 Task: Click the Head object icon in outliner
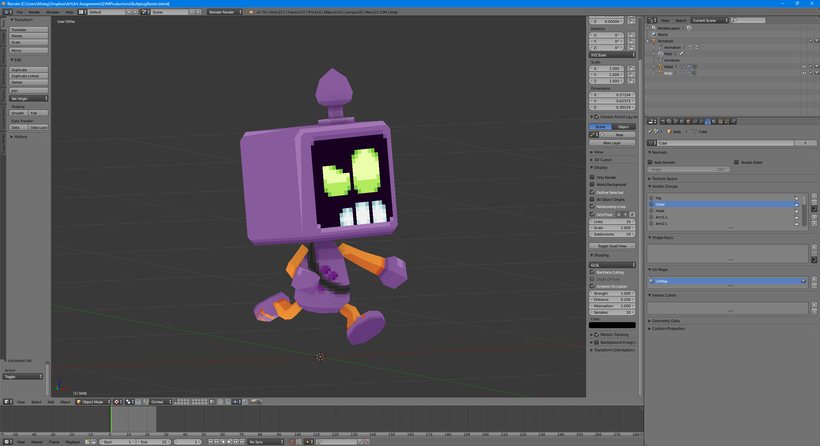point(661,67)
